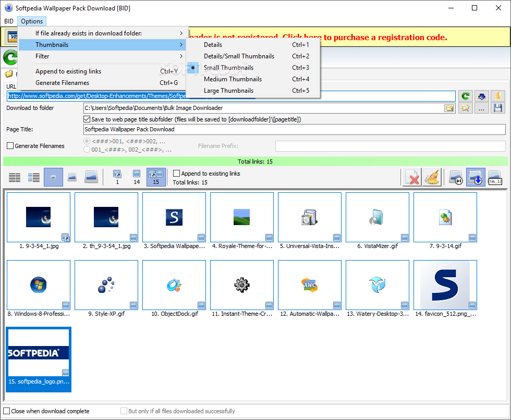Image resolution: width=511 pixels, height=420 pixels.
Task: Click the browse-folder icon with magnifier
Action: click(x=466, y=108)
